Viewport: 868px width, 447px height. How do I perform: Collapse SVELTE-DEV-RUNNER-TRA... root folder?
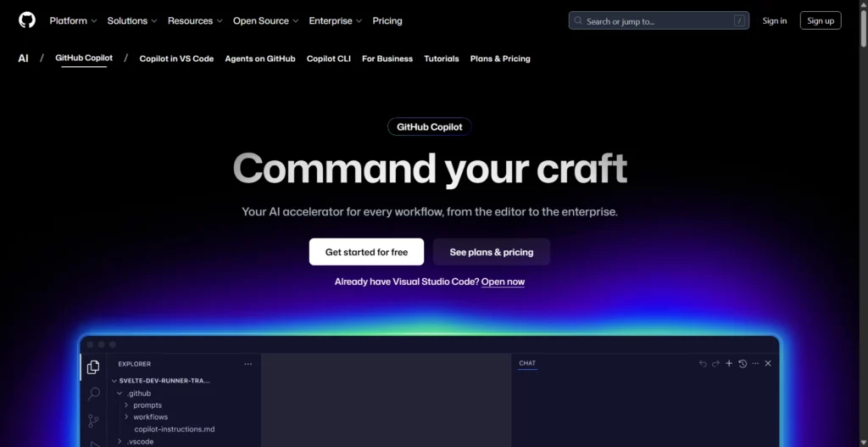pos(160,381)
